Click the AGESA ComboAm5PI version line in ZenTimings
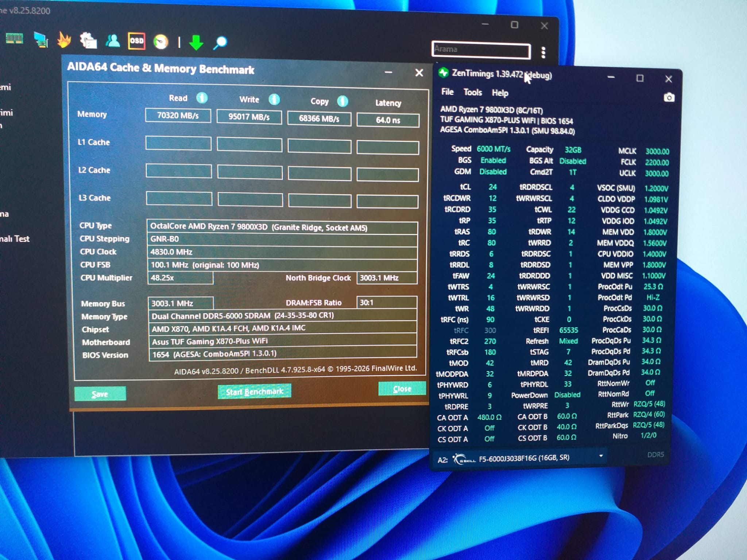The width and height of the screenshot is (747, 560). point(507,130)
